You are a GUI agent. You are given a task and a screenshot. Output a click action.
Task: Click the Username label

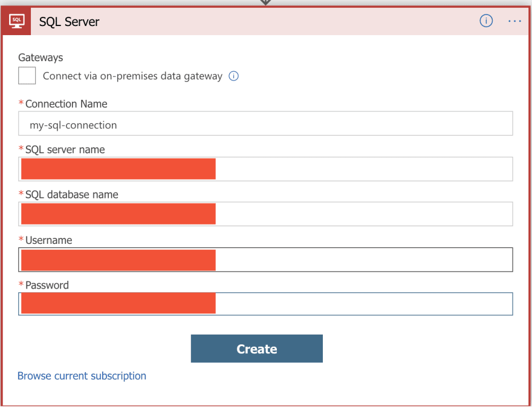coord(49,240)
